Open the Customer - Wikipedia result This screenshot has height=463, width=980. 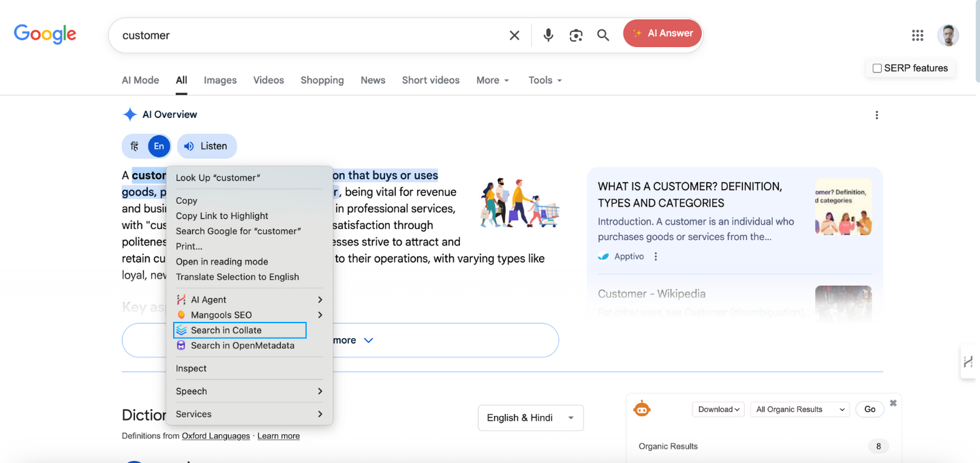pos(652,294)
